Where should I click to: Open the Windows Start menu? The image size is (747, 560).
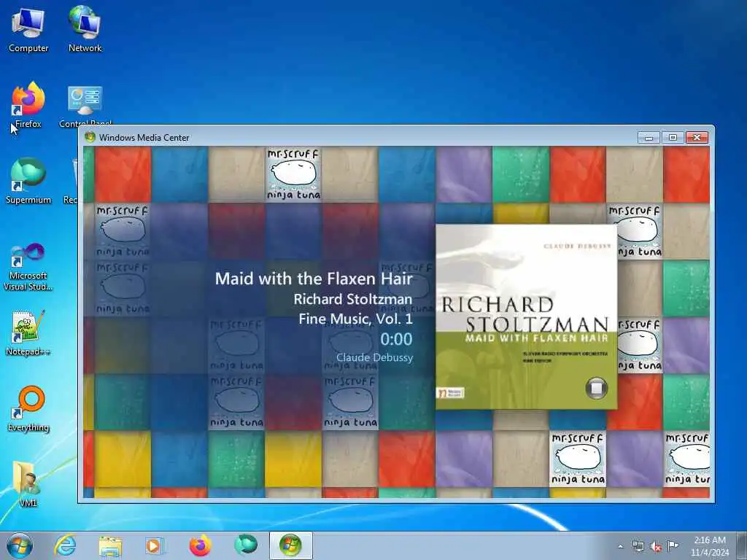[20, 545]
